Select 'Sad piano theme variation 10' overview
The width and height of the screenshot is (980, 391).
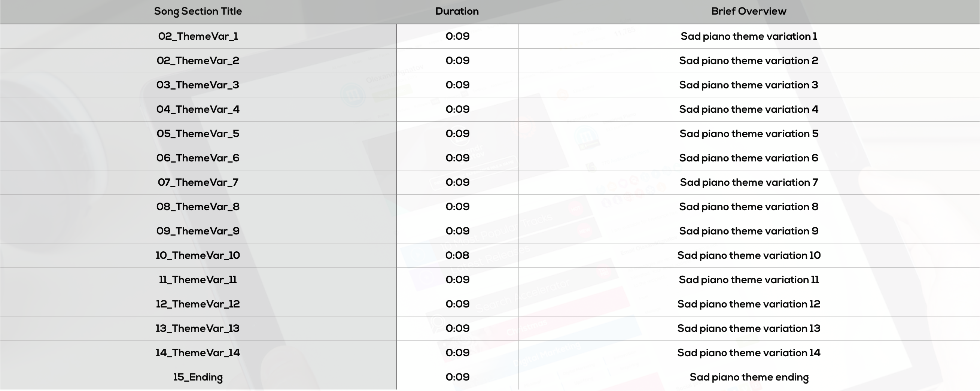(x=749, y=255)
